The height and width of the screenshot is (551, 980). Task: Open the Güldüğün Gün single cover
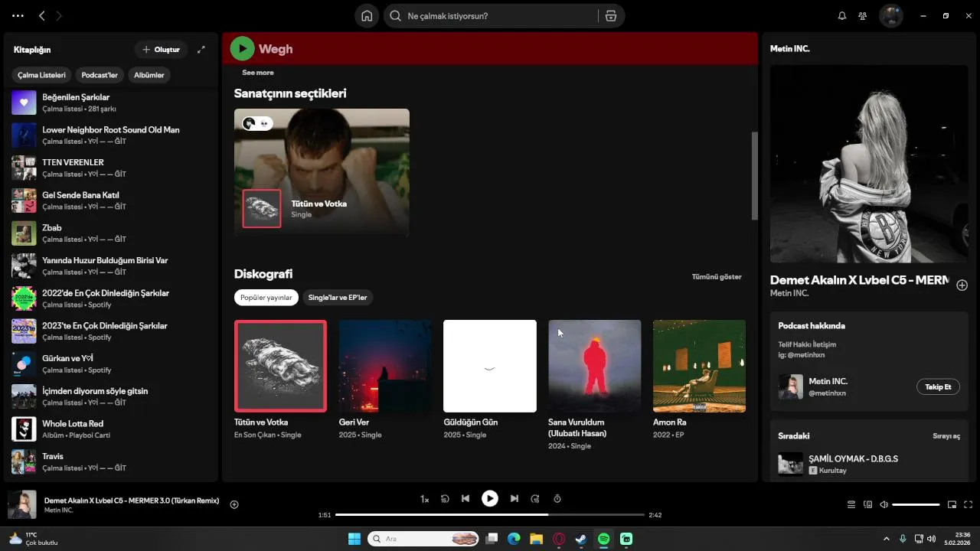(x=490, y=366)
